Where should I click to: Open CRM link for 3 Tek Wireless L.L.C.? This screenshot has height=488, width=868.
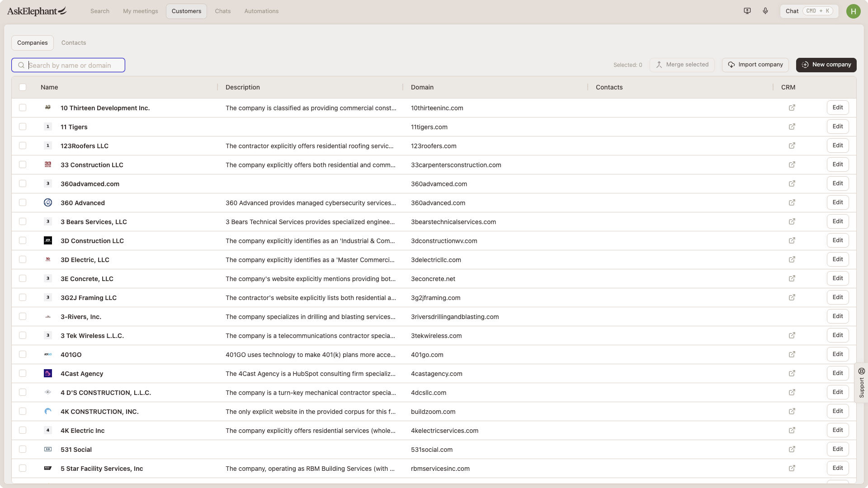point(792,335)
